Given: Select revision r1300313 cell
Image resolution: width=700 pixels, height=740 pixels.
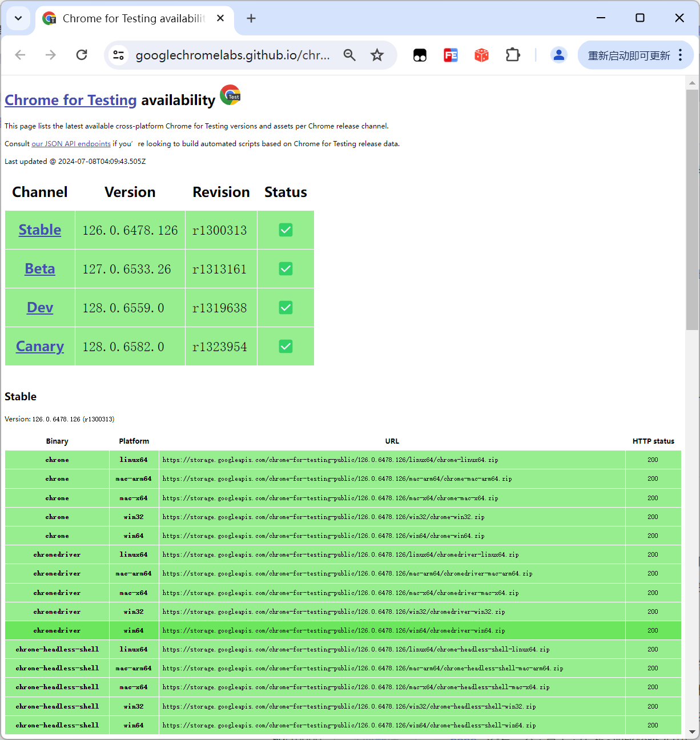Looking at the screenshot, I should click(x=221, y=230).
